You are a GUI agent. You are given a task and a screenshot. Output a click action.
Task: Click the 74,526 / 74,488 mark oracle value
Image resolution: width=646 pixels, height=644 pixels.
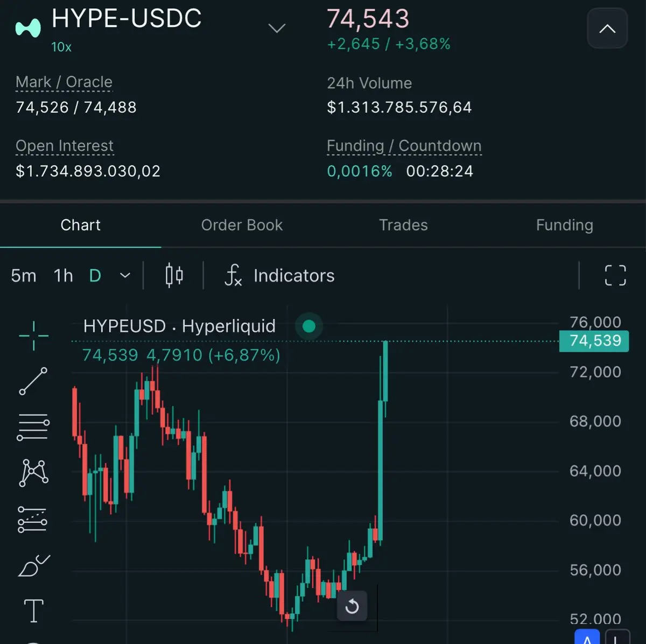[x=76, y=107]
